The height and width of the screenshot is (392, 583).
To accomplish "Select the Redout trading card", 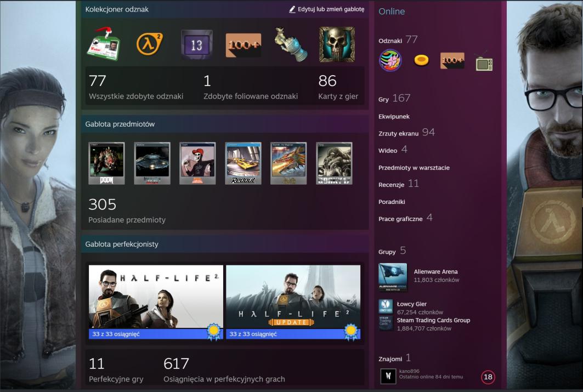I will point(243,163).
